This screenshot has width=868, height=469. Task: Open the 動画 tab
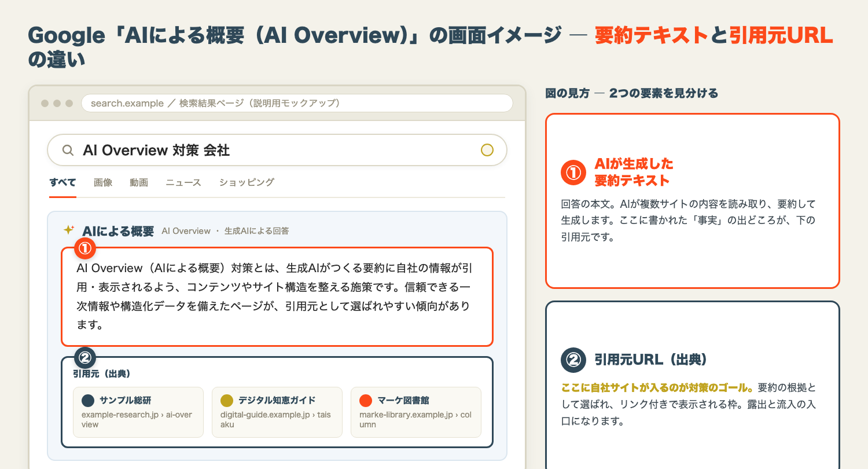139,182
